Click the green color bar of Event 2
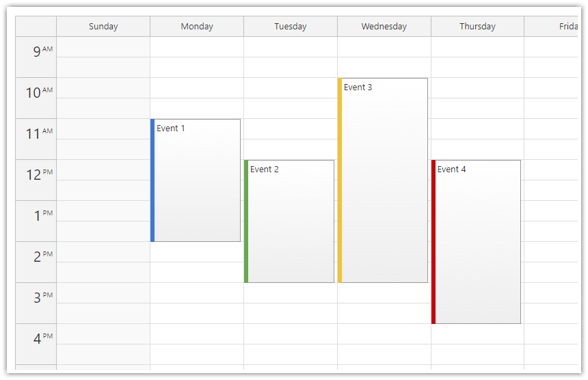This screenshot has width=588, height=380. pos(246,221)
